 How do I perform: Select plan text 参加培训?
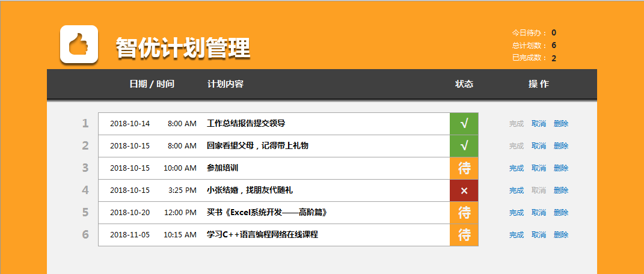[x=222, y=168]
